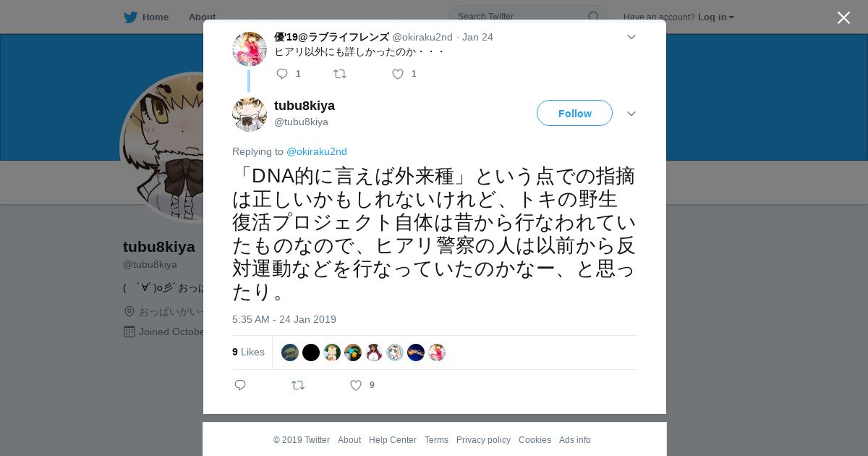Click the search magnifier icon

[x=594, y=17]
